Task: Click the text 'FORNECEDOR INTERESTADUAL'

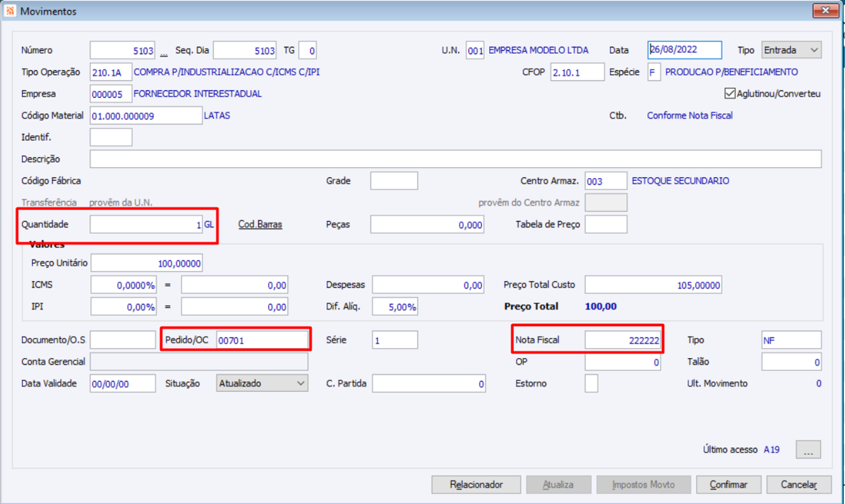Action: (198, 94)
